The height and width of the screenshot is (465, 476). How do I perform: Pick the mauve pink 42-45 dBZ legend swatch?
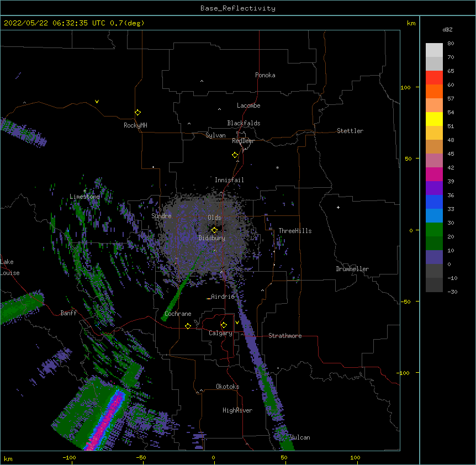point(434,160)
